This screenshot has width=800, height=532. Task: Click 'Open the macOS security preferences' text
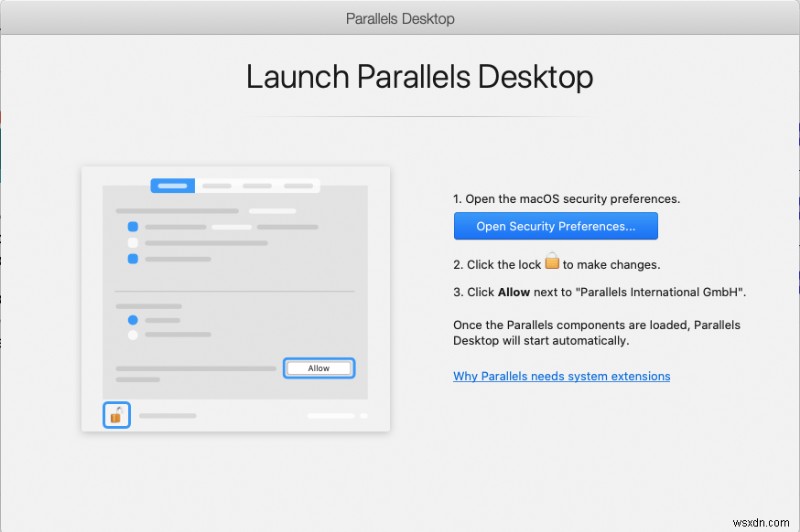click(566, 199)
